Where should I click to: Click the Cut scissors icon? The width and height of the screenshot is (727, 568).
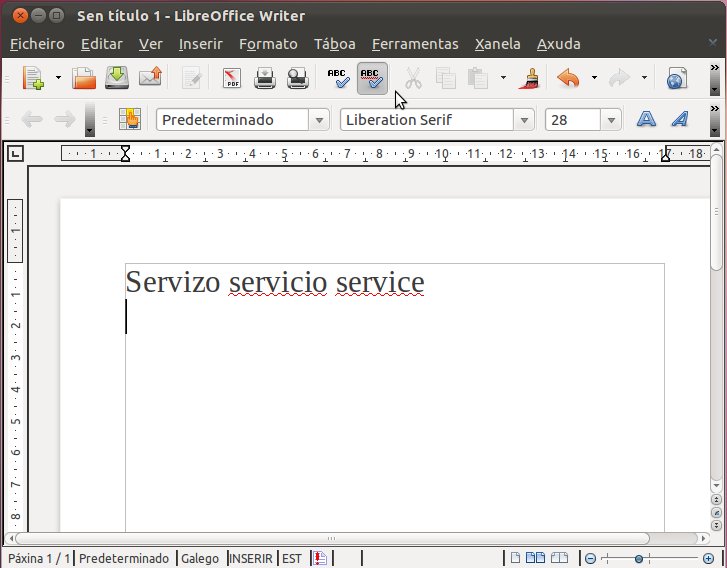(x=413, y=78)
